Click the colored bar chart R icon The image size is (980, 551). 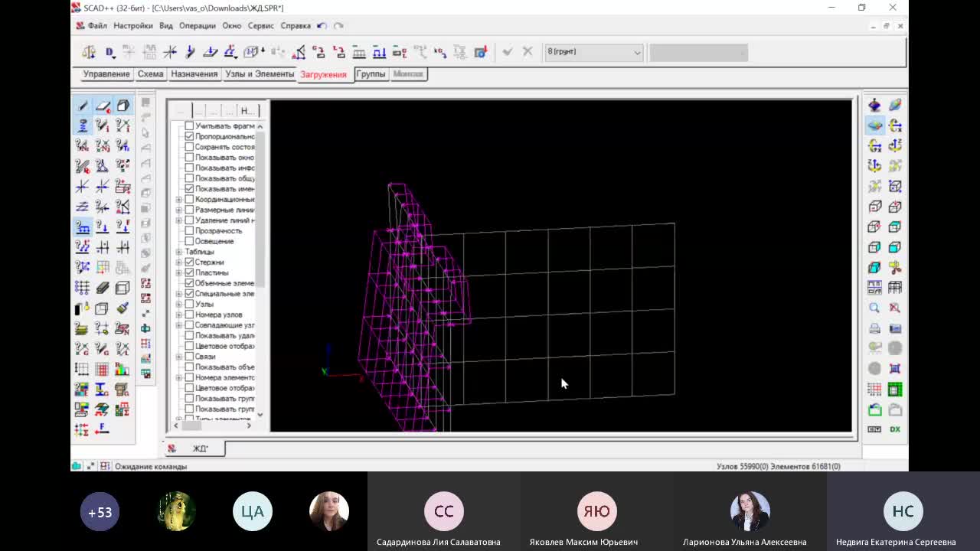(122, 369)
